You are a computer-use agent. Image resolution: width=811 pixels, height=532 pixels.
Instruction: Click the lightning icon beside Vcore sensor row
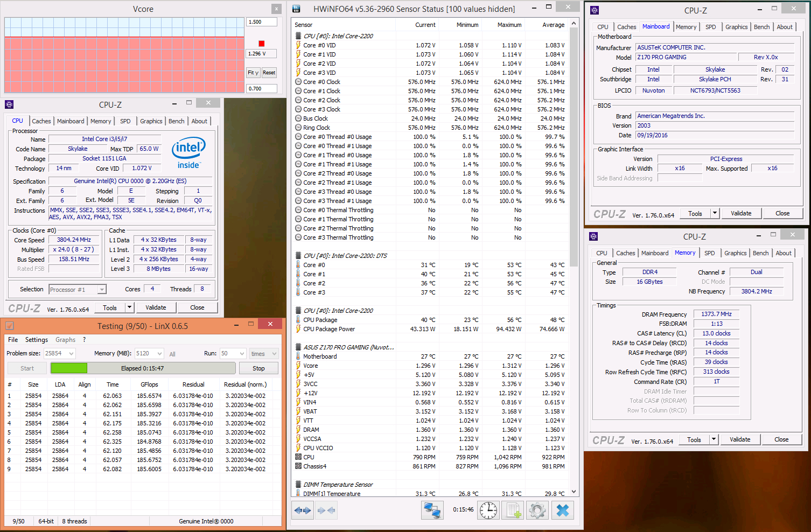point(298,366)
